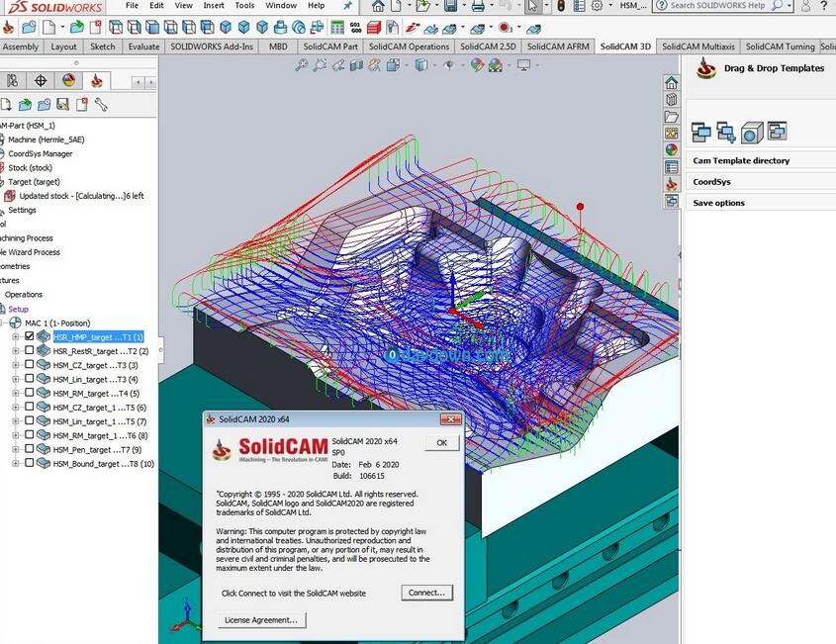The image size is (836, 644).
Task: Open the DisplayManager color ball tab
Action: click(x=68, y=80)
